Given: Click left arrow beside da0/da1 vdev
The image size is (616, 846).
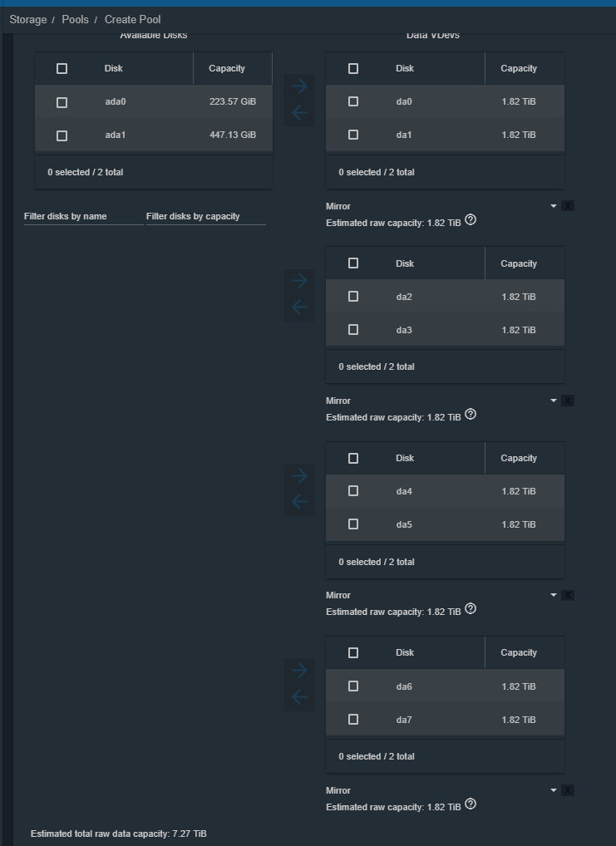Looking at the screenshot, I should [x=299, y=113].
